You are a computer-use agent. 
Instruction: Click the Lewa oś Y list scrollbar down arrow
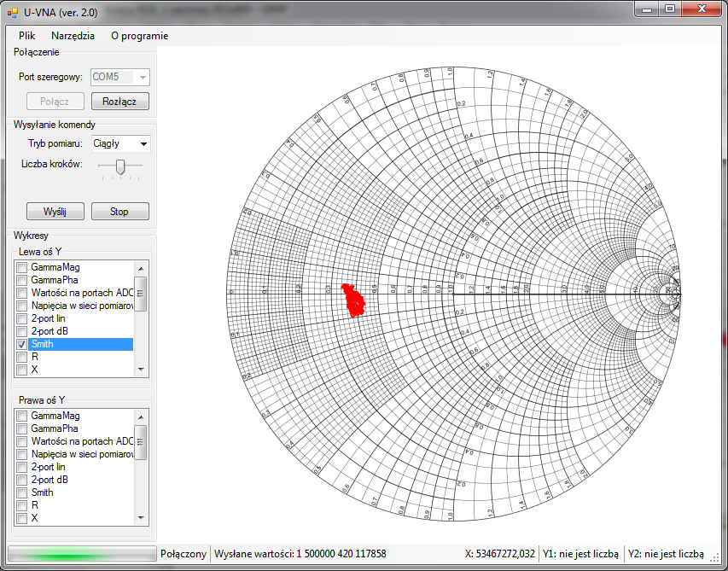pyautogui.click(x=141, y=370)
